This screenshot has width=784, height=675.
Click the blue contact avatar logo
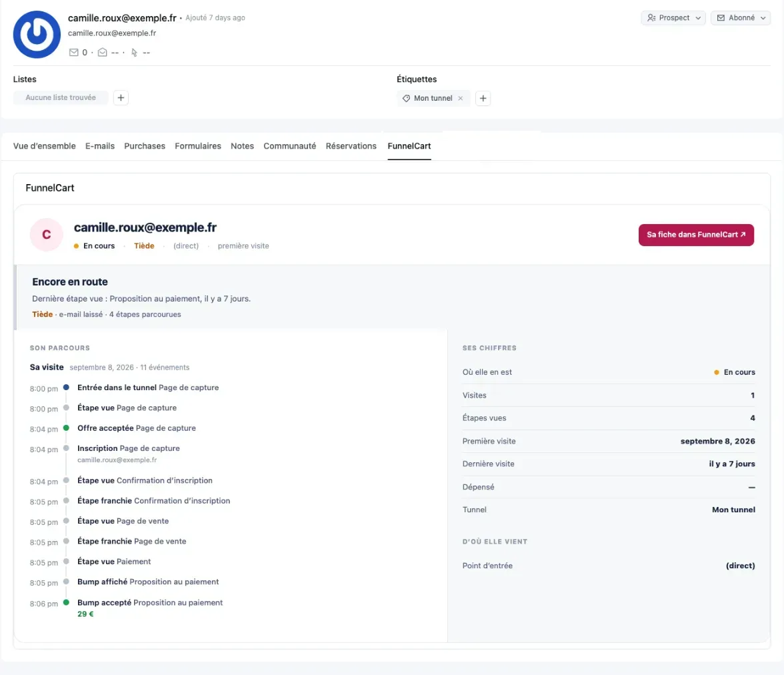click(x=37, y=35)
